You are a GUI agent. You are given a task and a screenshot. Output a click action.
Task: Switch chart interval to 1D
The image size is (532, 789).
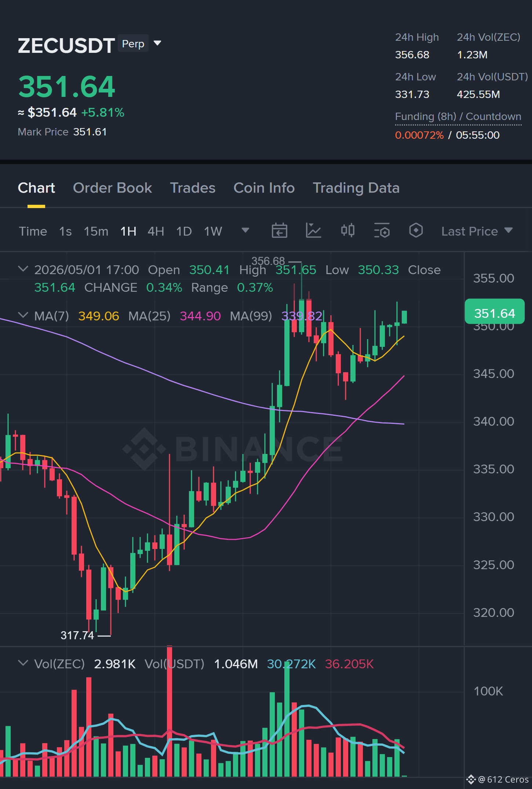[184, 232]
